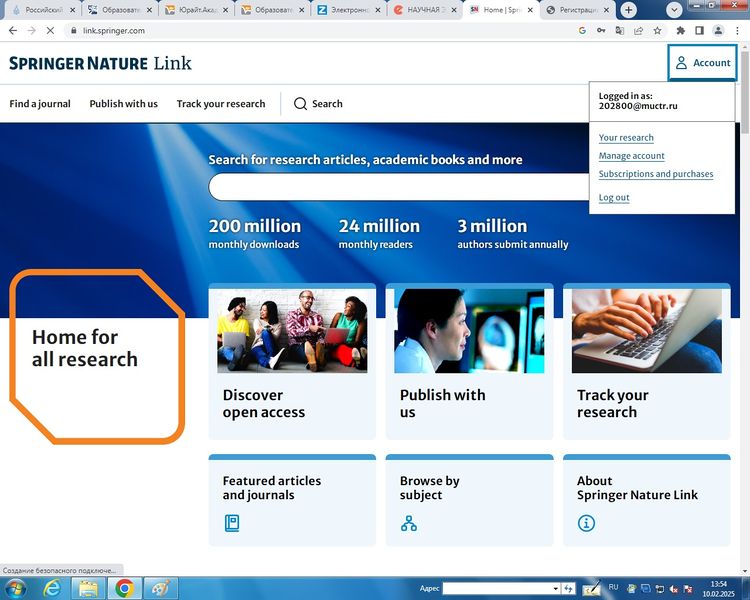
Task: Open the pen tablet input taskbar icon
Action: click(x=591, y=588)
